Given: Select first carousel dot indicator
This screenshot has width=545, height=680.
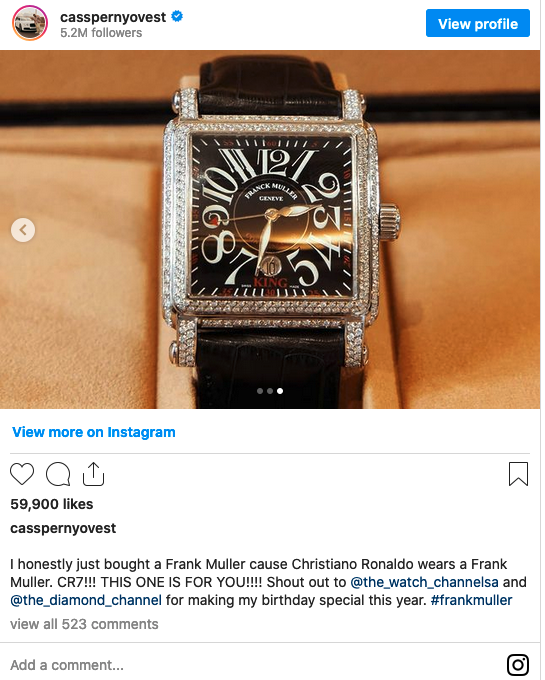Looking at the screenshot, I should pos(260,391).
